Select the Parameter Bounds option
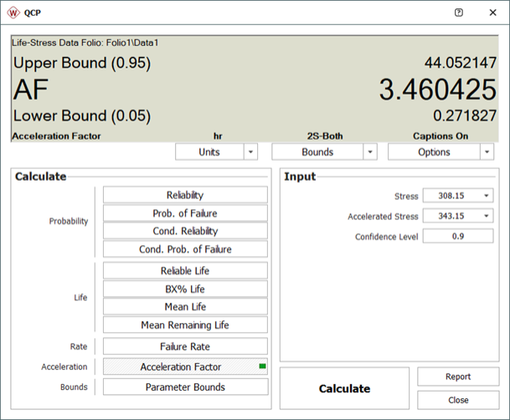Viewport: 510px width, 420px height. (185, 387)
